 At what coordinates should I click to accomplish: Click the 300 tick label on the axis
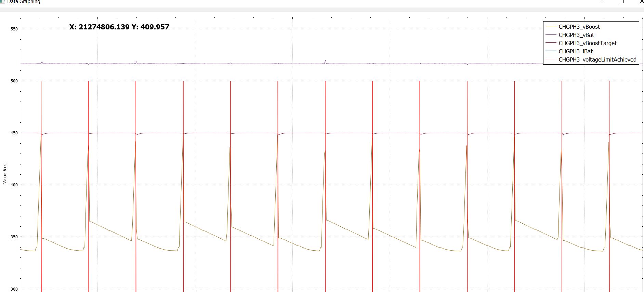[14, 289]
